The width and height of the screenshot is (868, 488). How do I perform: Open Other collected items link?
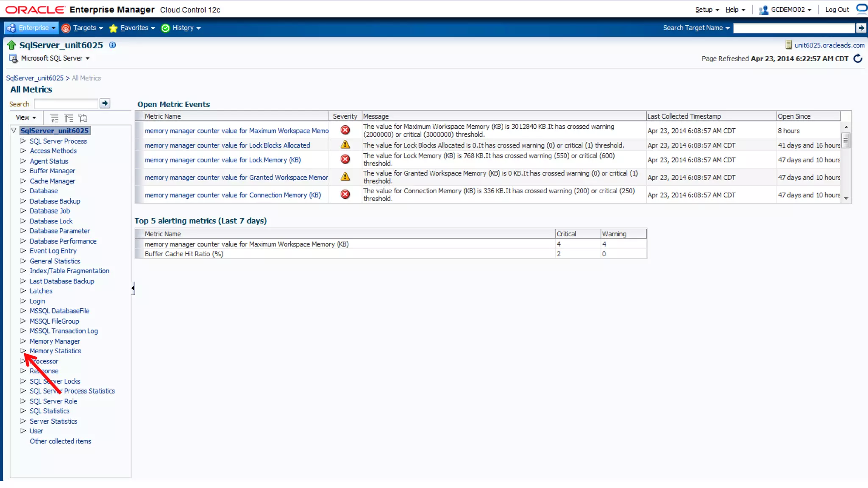[60, 441]
